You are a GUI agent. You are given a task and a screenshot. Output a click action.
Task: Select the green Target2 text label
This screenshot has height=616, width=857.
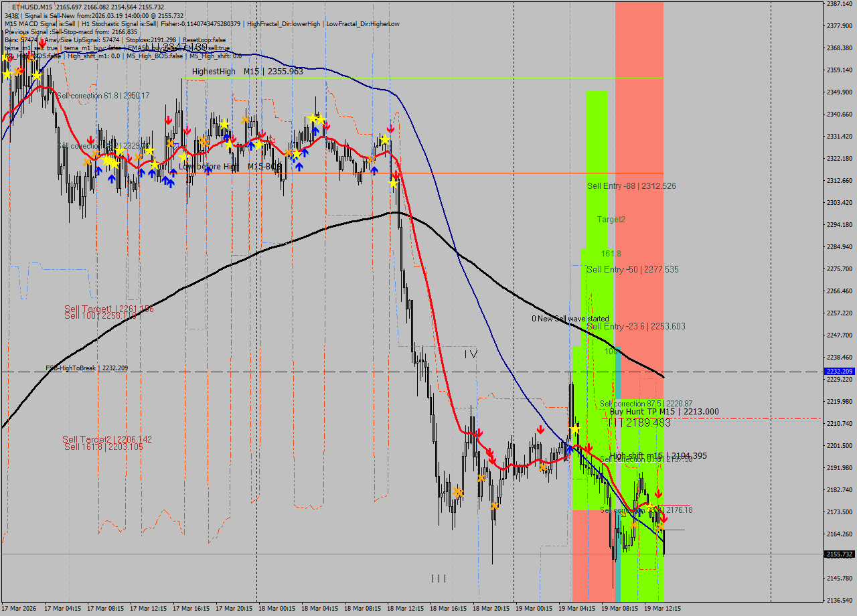(611, 219)
